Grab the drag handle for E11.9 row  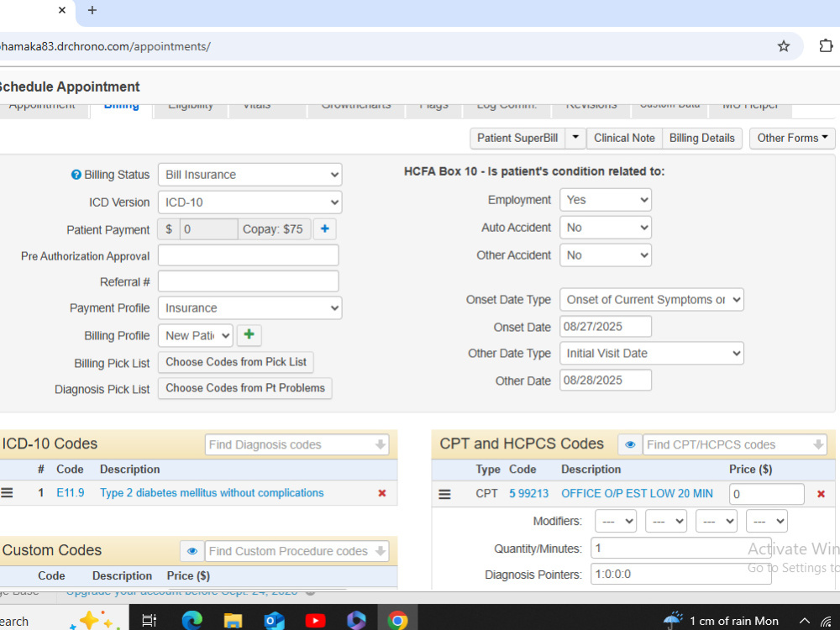[x=7, y=493]
